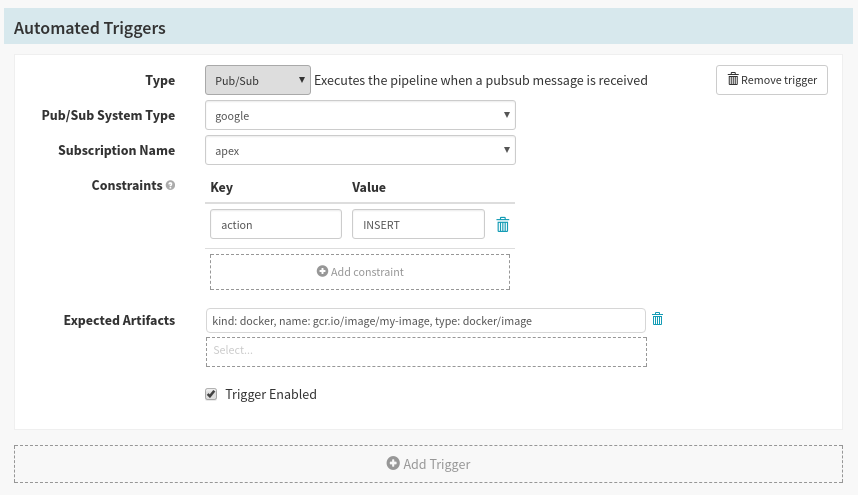
Task: Open the empty Select... artifact dropdown
Action: coord(426,351)
